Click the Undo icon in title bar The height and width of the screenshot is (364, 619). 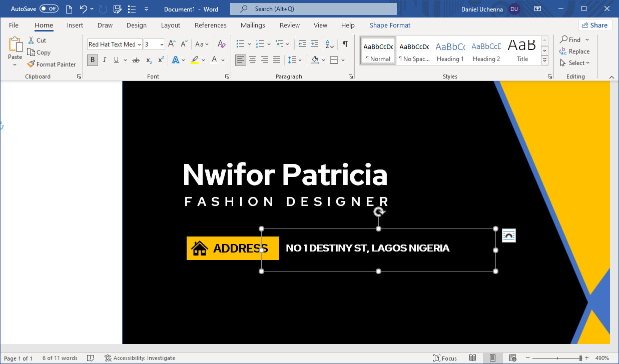84,9
